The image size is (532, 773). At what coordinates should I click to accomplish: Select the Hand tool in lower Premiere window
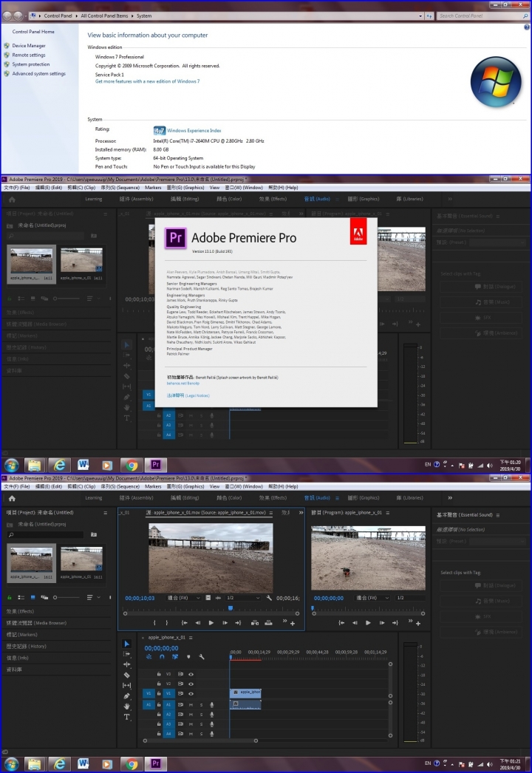pyautogui.click(x=126, y=706)
